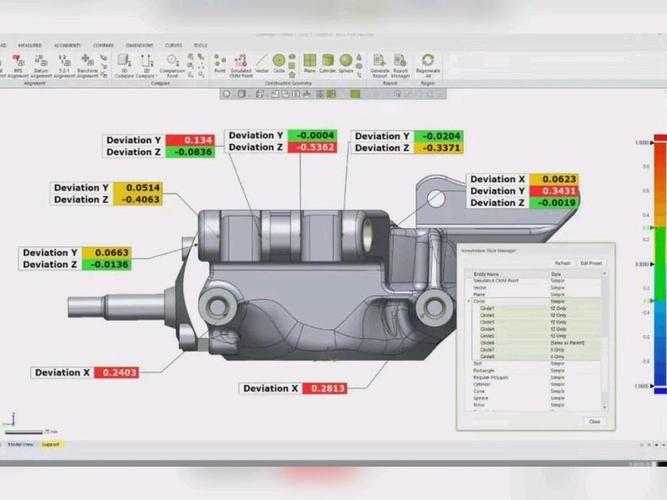Click the green square view toolbar icon
667x500 pixels.
356,94
